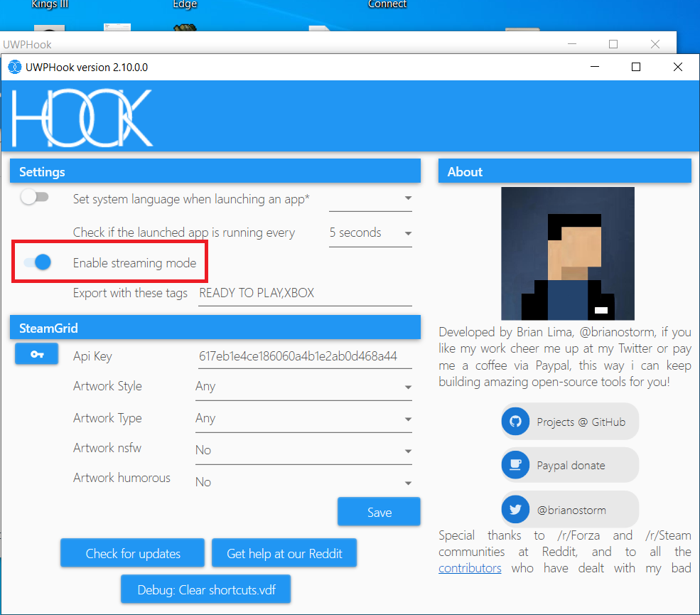
Task: Close the background UWPHook window
Action: coord(655,44)
